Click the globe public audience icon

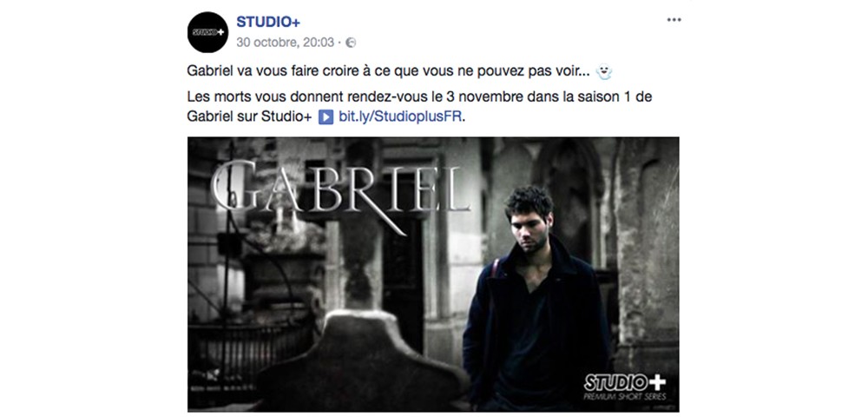pyautogui.click(x=351, y=43)
